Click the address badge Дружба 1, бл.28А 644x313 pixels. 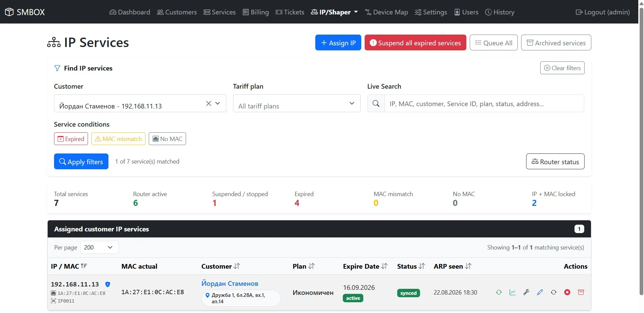(x=241, y=298)
